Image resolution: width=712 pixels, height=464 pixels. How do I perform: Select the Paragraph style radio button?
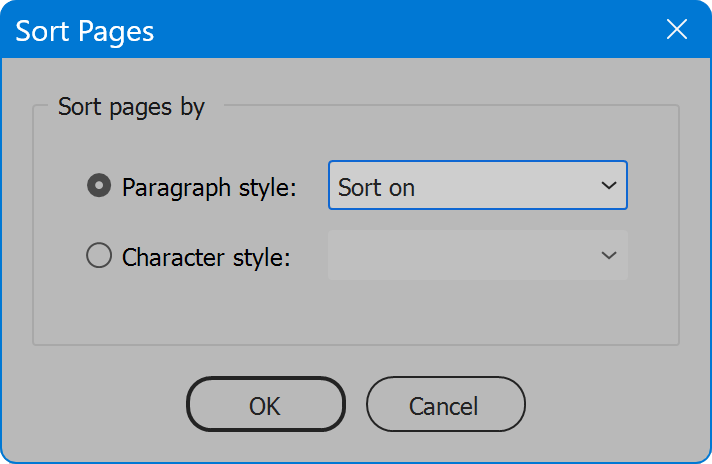point(99,185)
